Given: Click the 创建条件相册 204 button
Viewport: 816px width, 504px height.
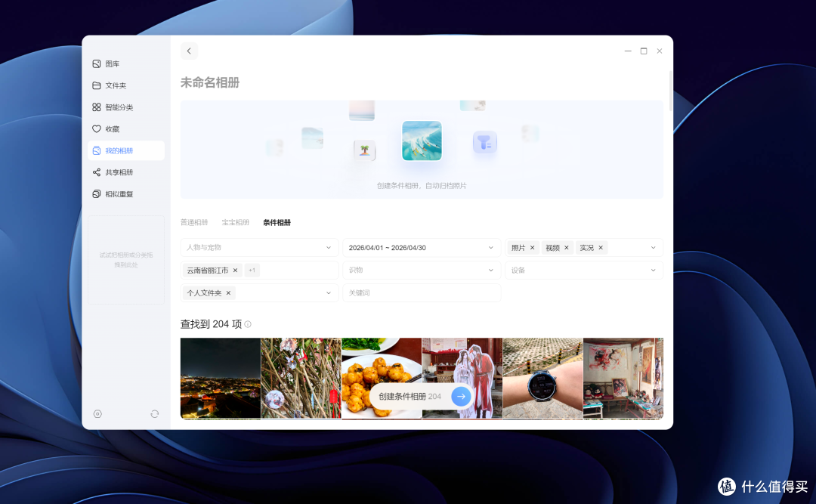Looking at the screenshot, I should (421, 396).
